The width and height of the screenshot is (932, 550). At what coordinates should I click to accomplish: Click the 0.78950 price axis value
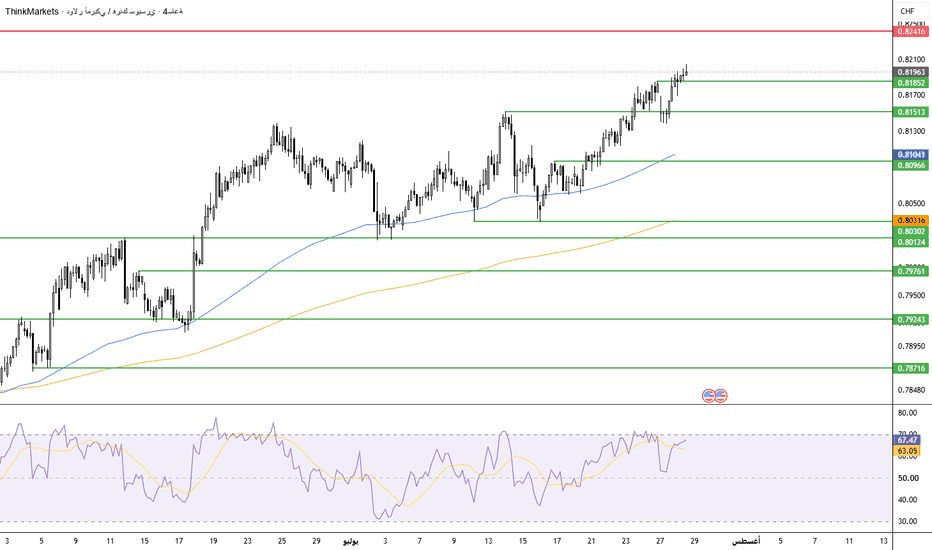911,346
